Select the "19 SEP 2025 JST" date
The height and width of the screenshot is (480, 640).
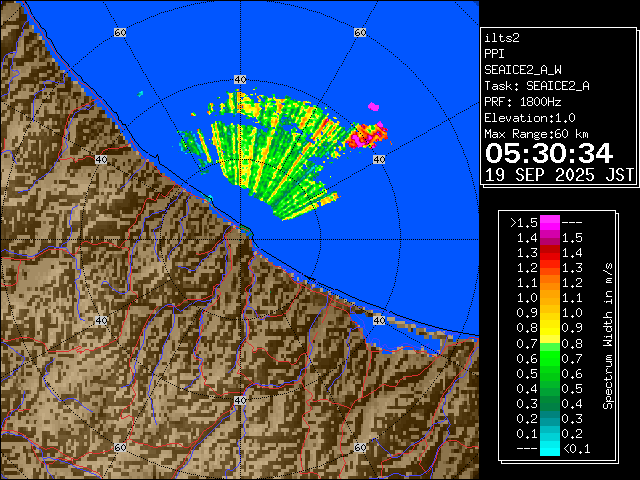[559, 174]
